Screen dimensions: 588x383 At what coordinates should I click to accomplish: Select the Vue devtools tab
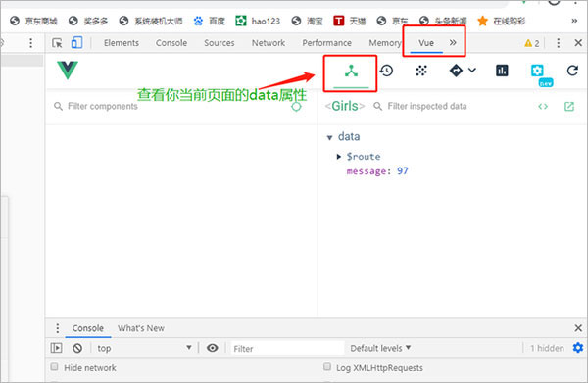(426, 43)
